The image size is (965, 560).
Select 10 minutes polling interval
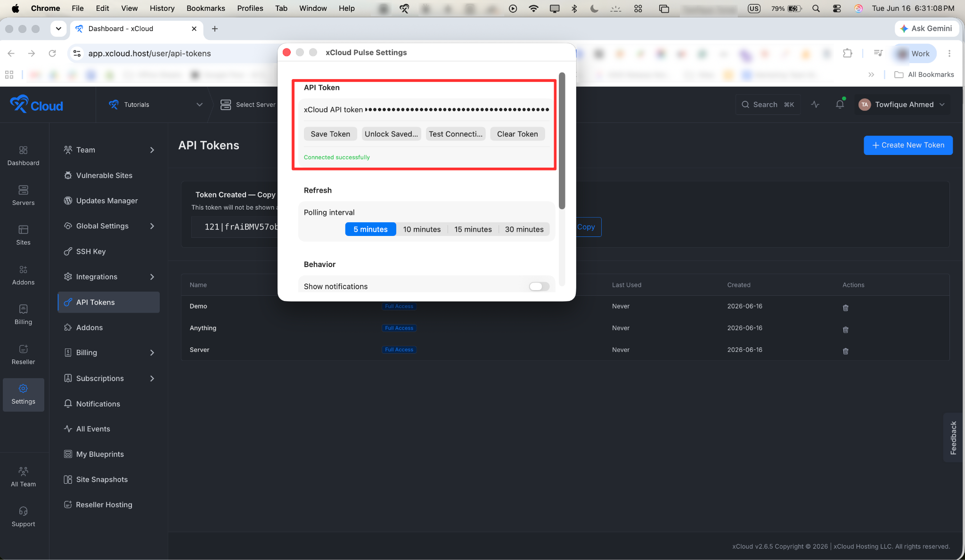[422, 229]
